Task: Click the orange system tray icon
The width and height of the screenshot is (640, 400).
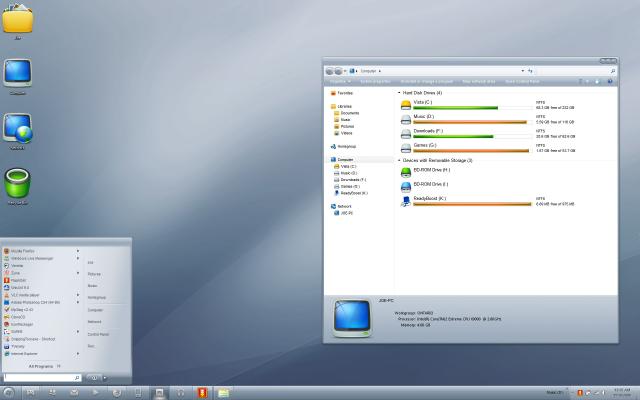Action: point(580,393)
